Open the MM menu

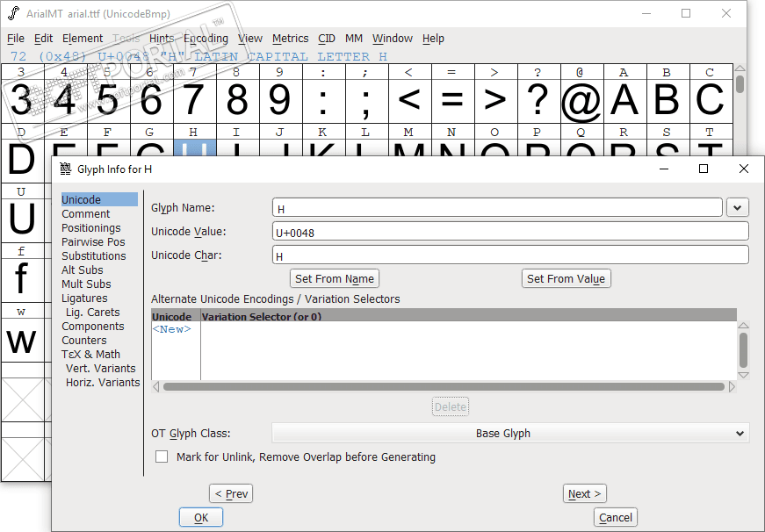[x=354, y=39]
